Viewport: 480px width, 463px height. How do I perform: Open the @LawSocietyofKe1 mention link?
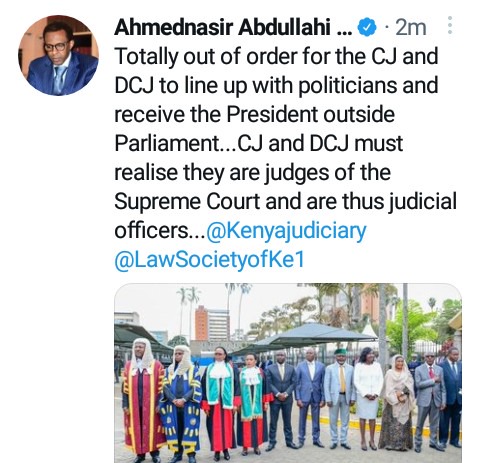(x=210, y=260)
